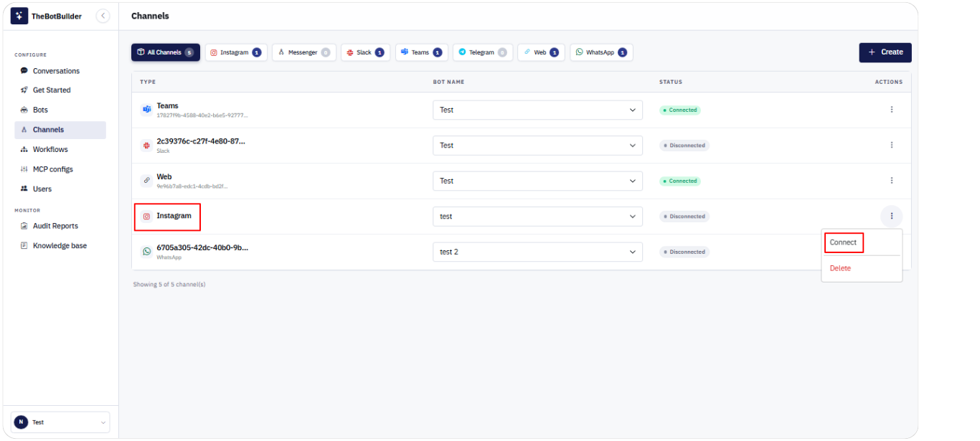Open the three-dot actions for Slack row
This screenshot has width=980, height=441.
pos(892,145)
